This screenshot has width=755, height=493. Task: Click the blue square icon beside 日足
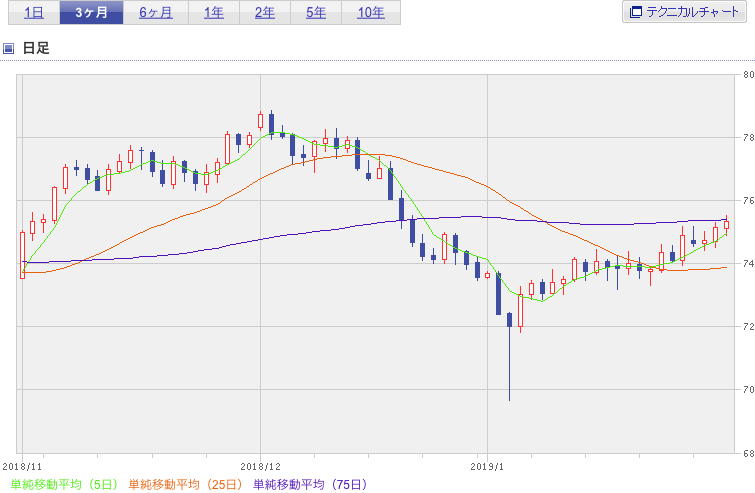click(x=9, y=48)
